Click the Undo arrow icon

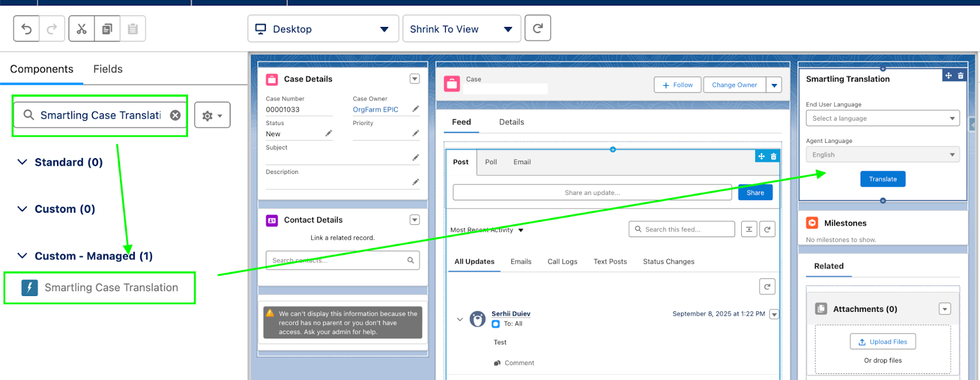26,29
